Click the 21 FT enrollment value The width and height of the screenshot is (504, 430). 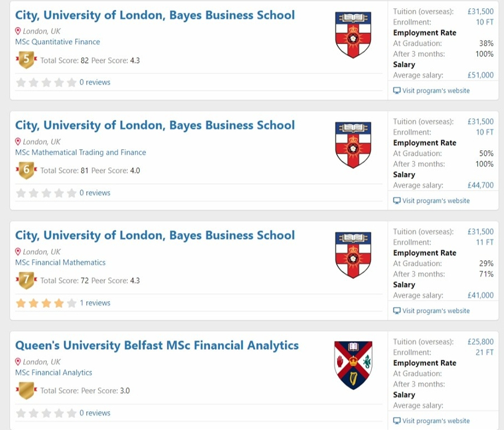point(485,352)
